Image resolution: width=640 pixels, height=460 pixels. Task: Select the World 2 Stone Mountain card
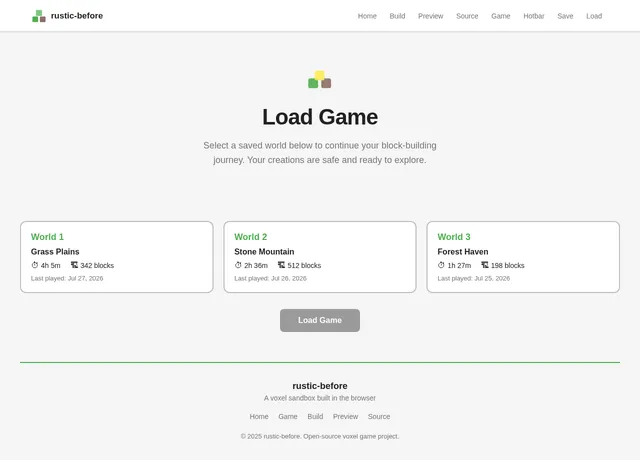[x=320, y=257]
